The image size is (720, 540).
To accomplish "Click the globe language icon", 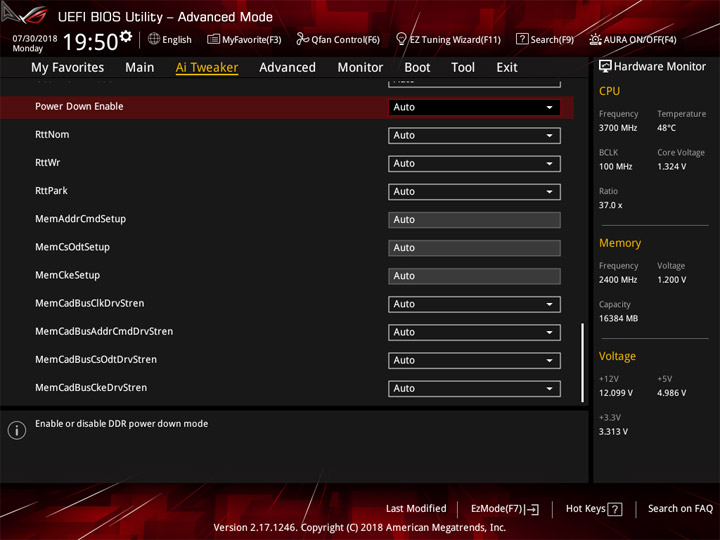I will [x=154, y=39].
